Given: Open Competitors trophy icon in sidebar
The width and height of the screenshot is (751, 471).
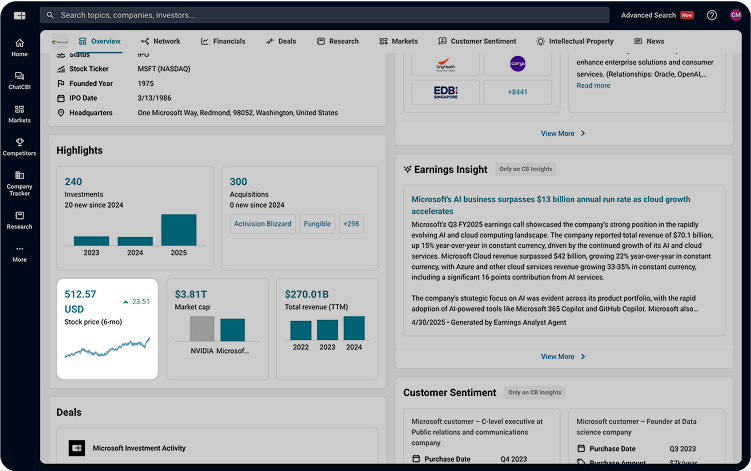Looking at the screenshot, I should point(19,147).
